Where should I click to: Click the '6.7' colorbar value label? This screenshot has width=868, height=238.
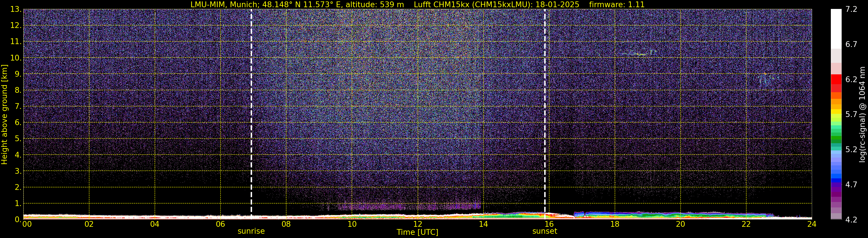[851, 44]
